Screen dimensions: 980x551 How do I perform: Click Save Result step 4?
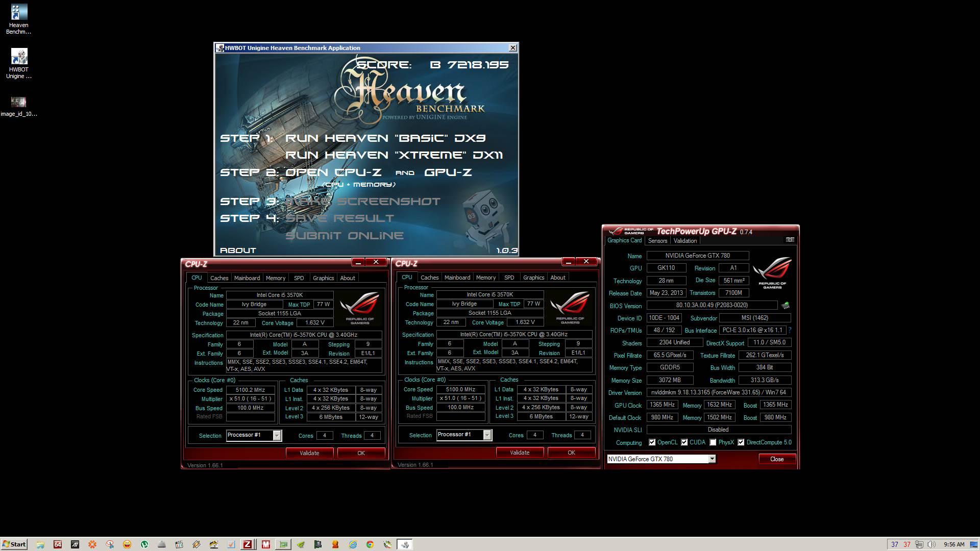pyautogui.click(x=339, y=218)
